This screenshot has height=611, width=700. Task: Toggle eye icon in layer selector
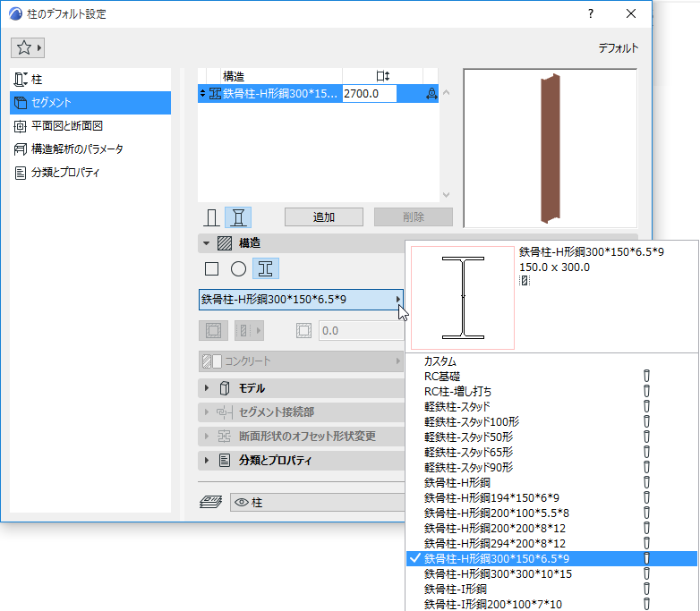click(242, 503)
